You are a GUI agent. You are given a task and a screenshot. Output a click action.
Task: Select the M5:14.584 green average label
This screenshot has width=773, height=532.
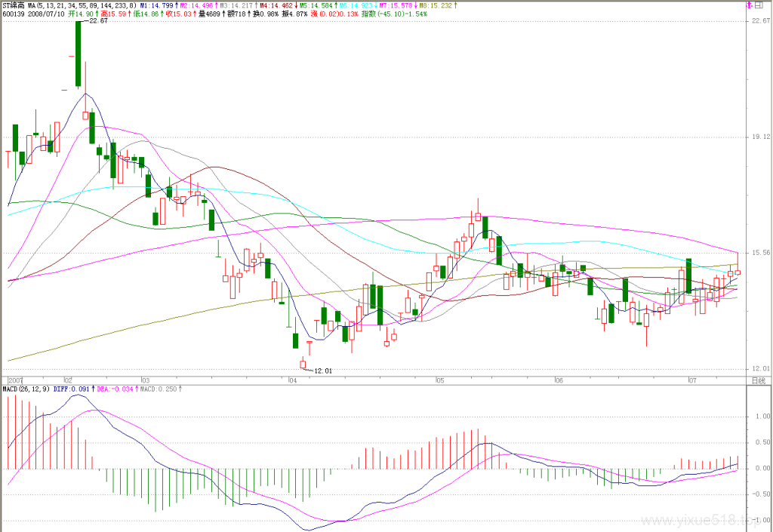316,5
